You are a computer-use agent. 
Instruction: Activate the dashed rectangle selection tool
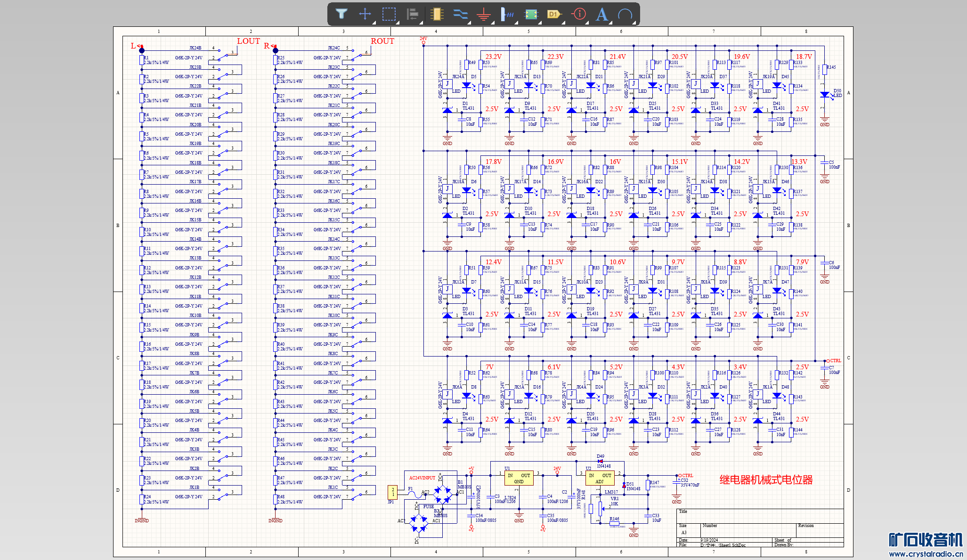click(389, 14)
